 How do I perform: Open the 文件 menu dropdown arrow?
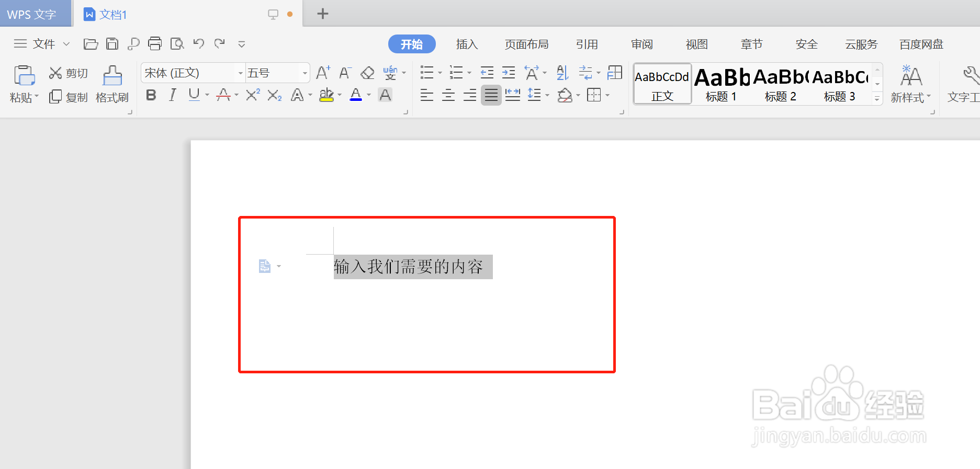[66, 44]
